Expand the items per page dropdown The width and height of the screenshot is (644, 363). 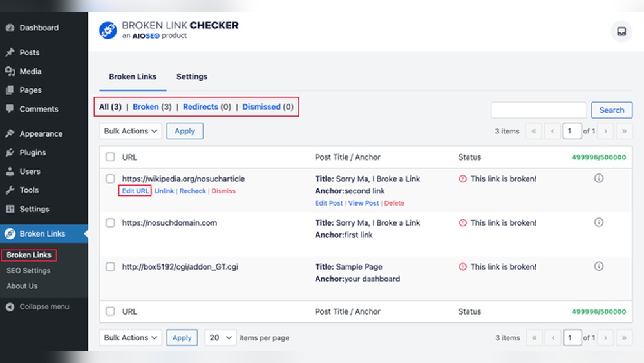[221, 337]
